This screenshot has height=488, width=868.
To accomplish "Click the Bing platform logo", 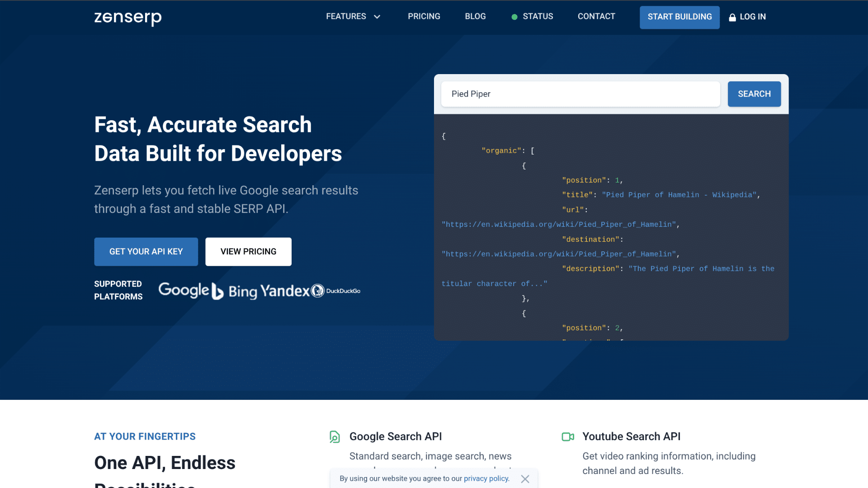I will (235, 291).
